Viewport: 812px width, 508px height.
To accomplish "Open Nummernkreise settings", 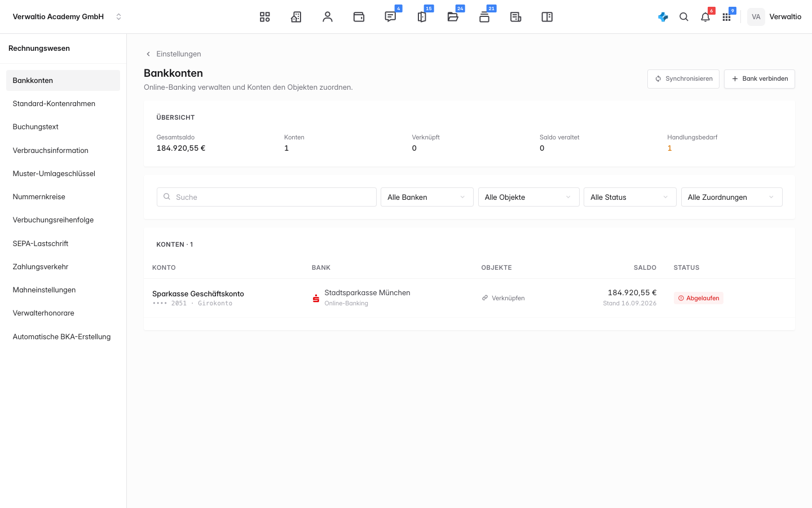I will tap(63, 197).
